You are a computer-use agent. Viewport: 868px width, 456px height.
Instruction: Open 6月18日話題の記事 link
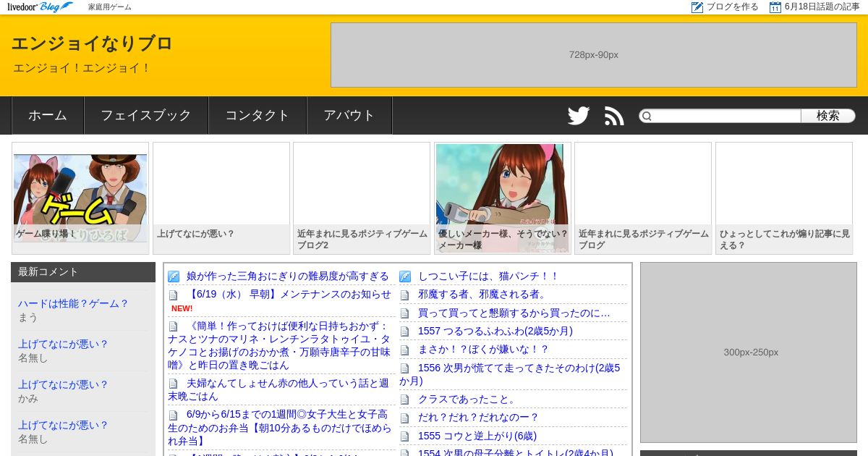click(x=822, y=7)
